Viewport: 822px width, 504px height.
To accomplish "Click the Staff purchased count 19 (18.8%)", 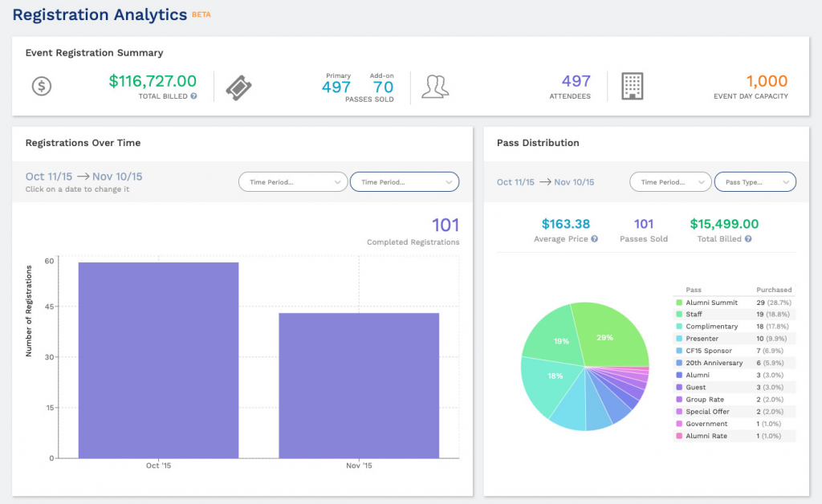I will [773, 315].
